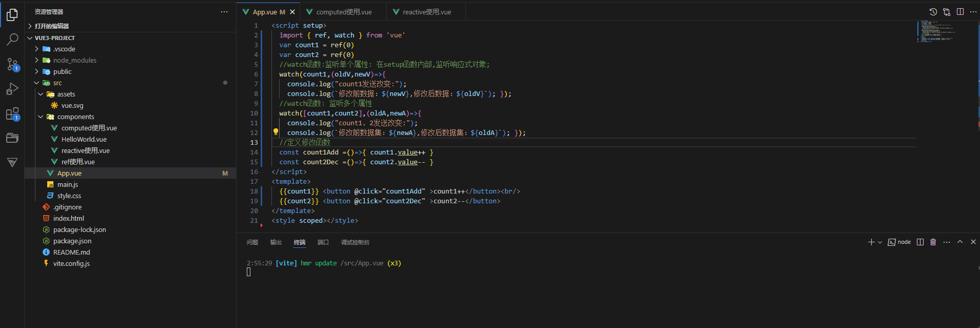Open the 输出 panel tab
980x328 pixels.
point(276,242)
